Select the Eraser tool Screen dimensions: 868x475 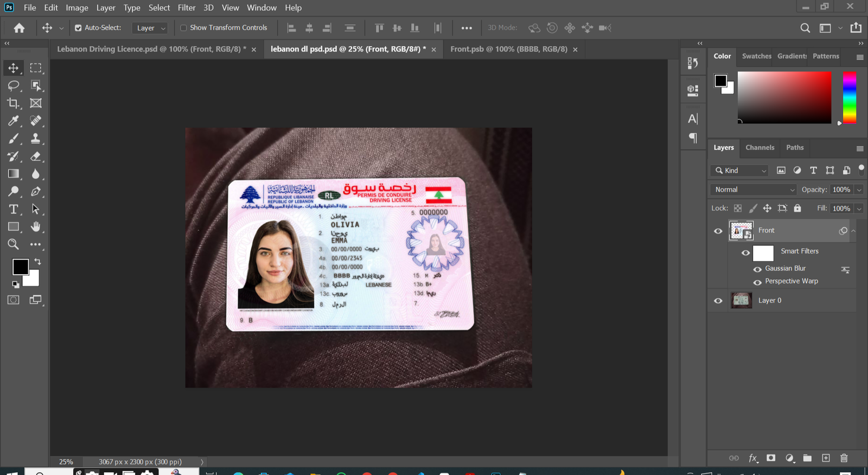tap(36, 156)
